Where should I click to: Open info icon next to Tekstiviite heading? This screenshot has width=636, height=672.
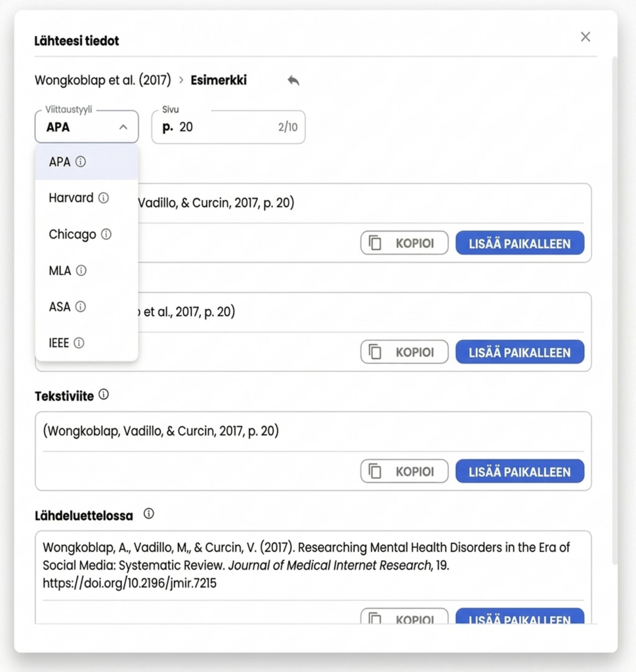(x=104, y=394)
